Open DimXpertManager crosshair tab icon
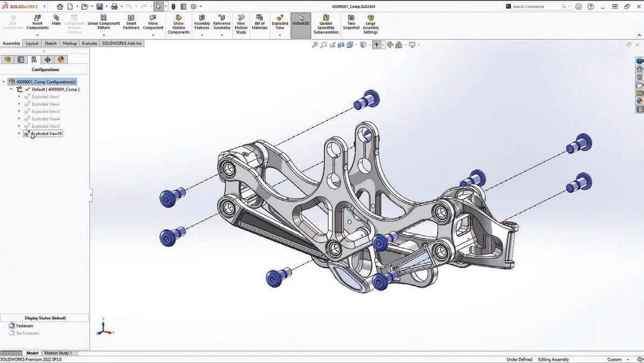The height and width of the screenshot is (363, 644). (x=48, y=59)
